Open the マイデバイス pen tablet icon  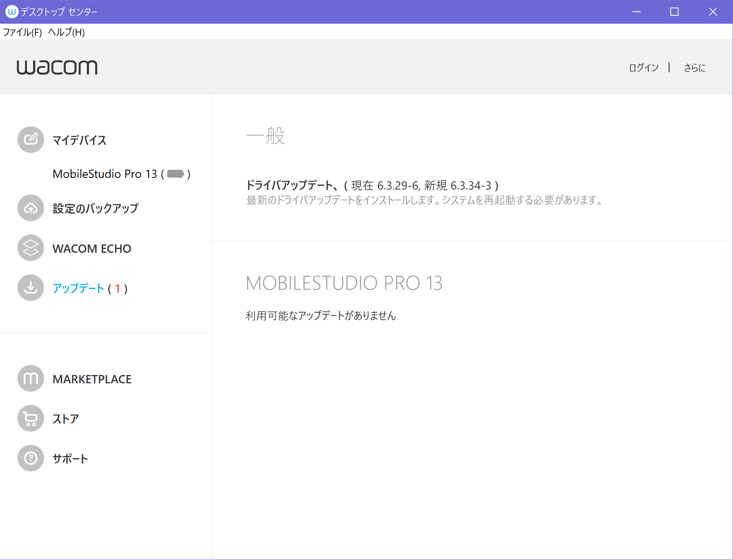(x=30, y=140)
